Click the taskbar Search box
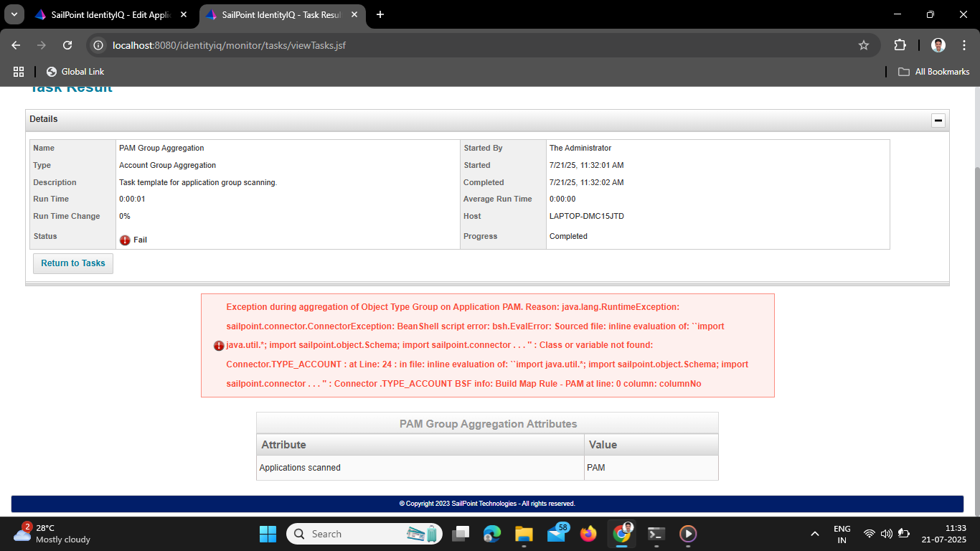 [364, 534]
